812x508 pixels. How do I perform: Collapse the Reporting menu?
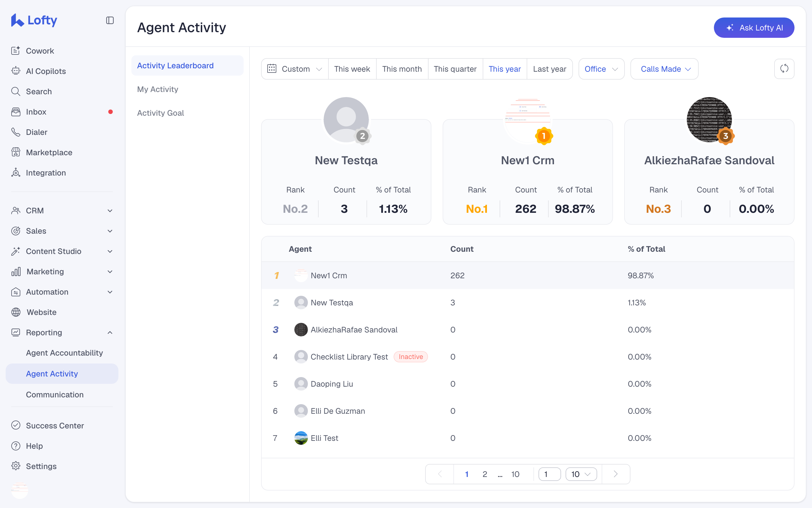tap(62, 333)
